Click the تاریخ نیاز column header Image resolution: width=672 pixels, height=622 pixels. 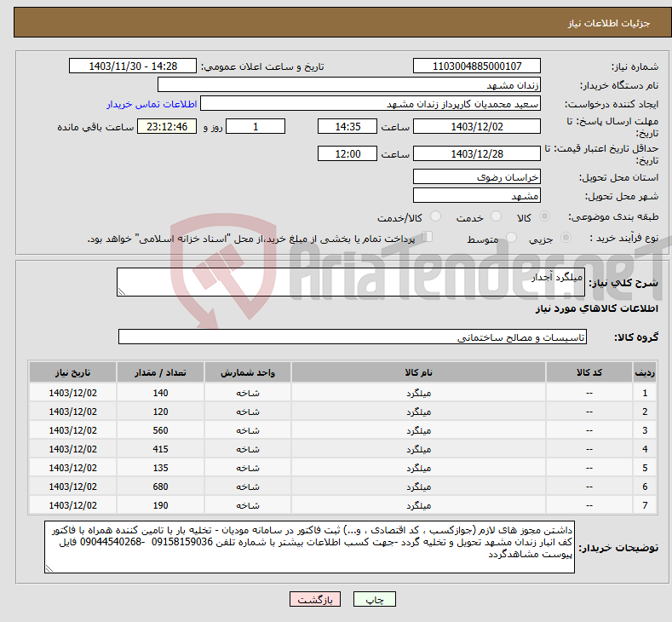[73, 372]
